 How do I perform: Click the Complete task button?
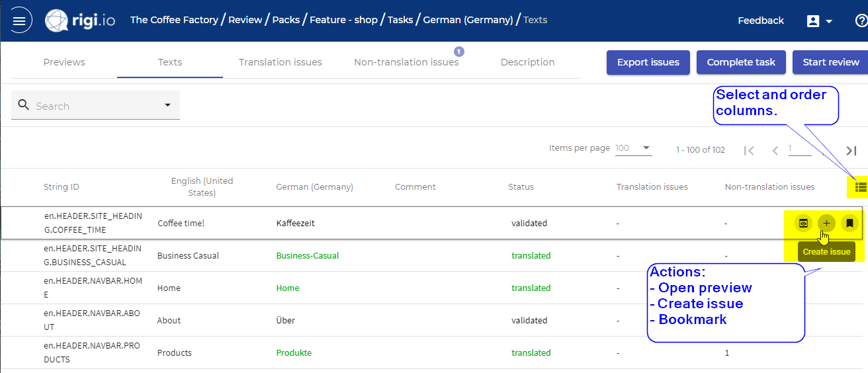741,62
